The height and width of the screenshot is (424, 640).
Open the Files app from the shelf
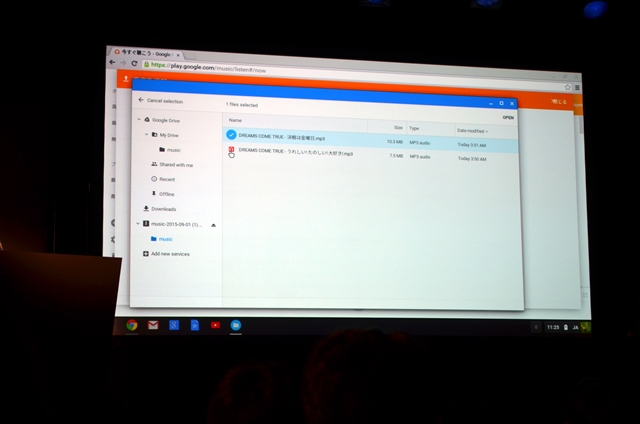236,325
